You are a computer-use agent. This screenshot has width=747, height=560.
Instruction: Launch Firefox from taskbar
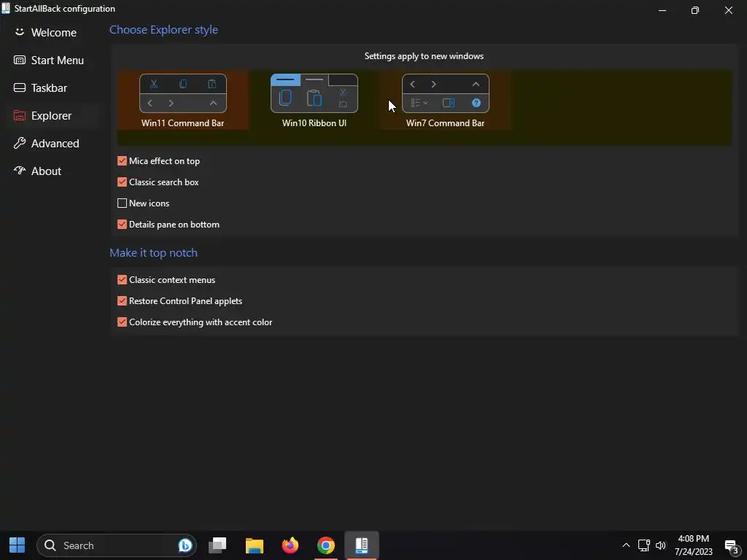coord(290,545)
